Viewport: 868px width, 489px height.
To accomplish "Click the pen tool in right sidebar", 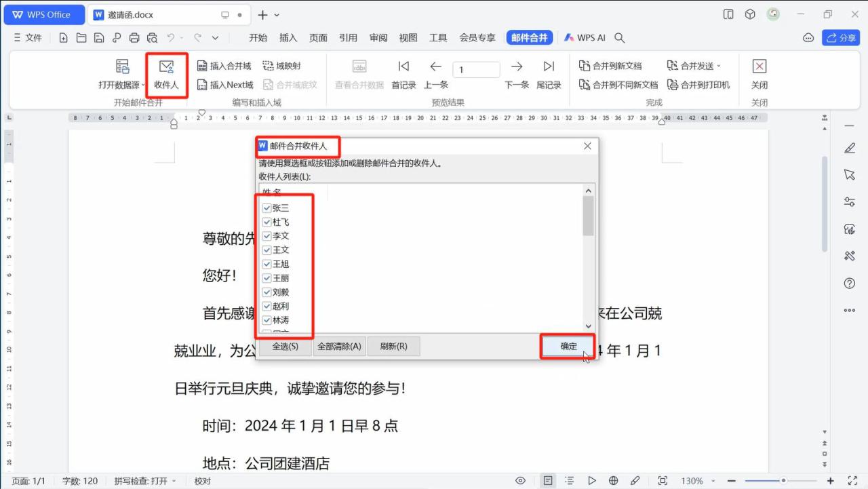I will coord(849,147).
